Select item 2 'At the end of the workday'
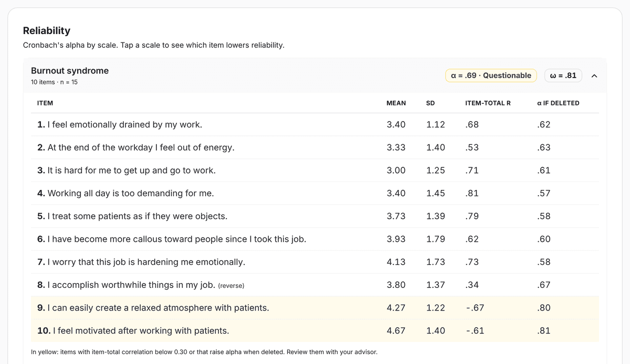 [314, 147]
